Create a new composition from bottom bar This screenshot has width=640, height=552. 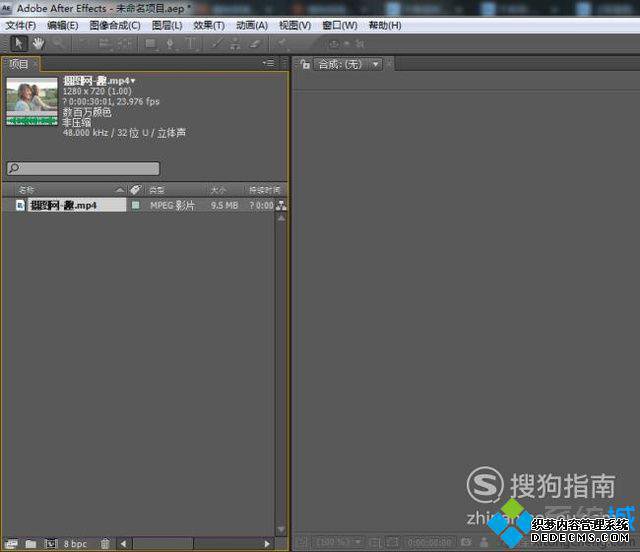point(51,544)
